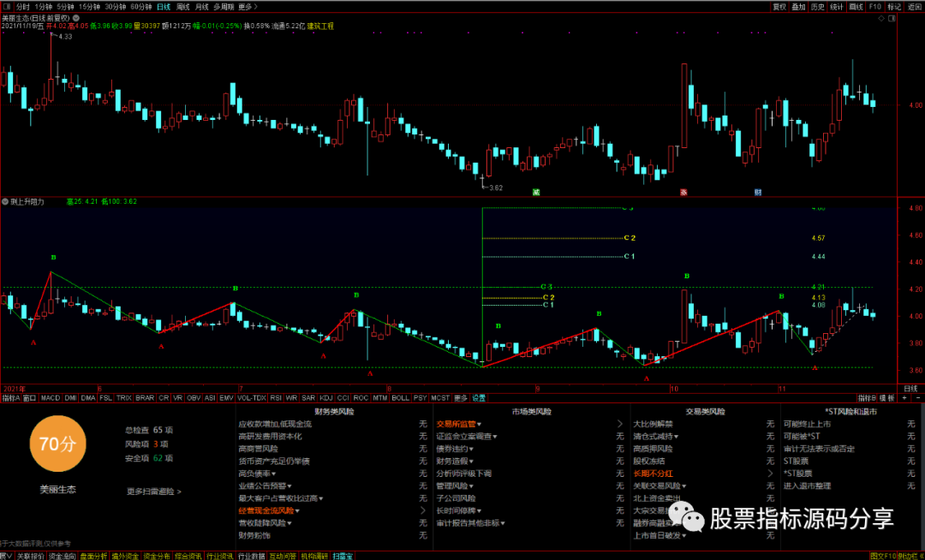Select the 月线 monthly timeframe
The width and height of the screenshot is (925, 560).
pos(202,7)
